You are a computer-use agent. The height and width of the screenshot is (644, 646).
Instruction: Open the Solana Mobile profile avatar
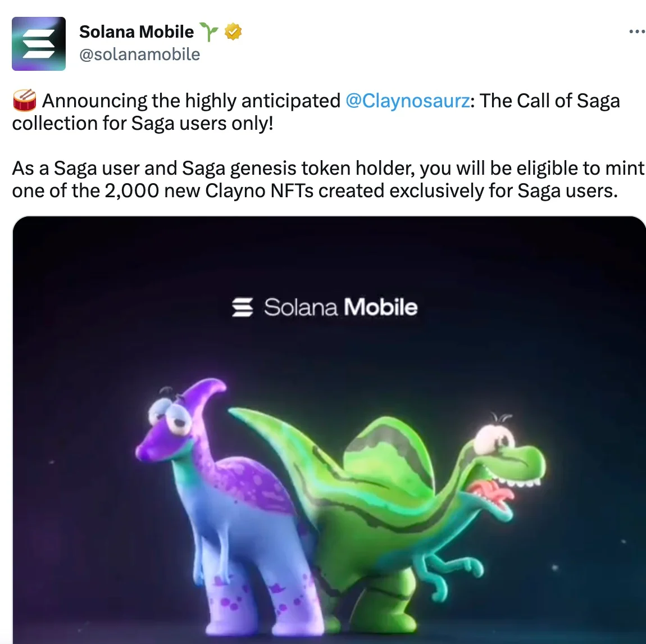[39, 44]
